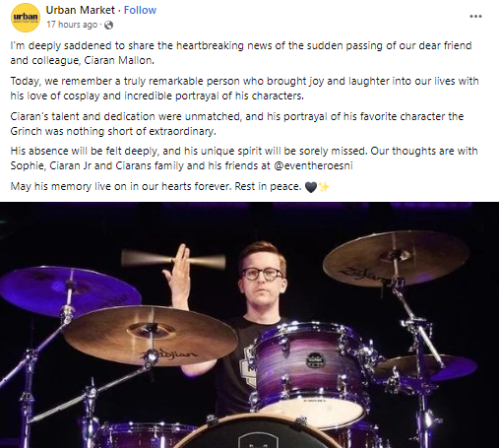Click the globe public audience icon
This screenshot has width=499, height=448.
click(108, 25)
